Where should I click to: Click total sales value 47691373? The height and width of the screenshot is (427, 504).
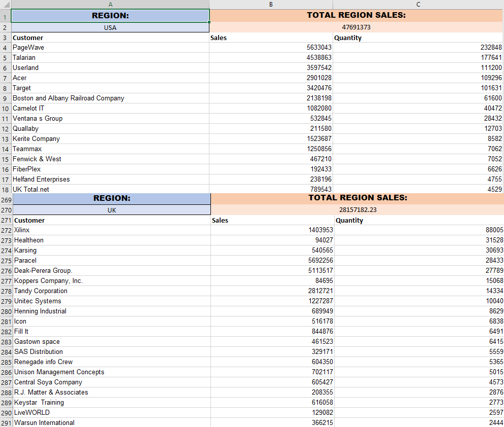coord(356,27)
